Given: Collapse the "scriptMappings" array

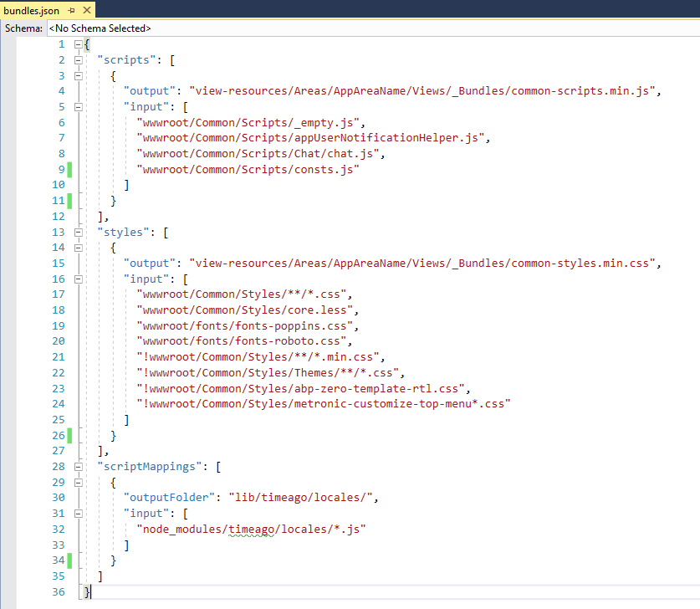Looking at the screenshot, I should pyautogui.click(x=78, y=466).
